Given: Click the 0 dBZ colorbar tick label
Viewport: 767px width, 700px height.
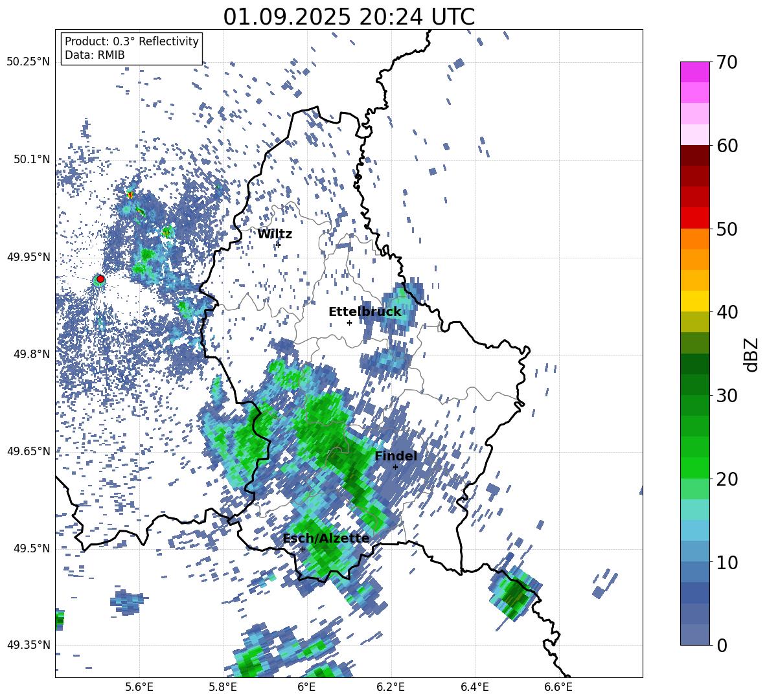Looking at the screenshot, I should [x=722, y=645].
